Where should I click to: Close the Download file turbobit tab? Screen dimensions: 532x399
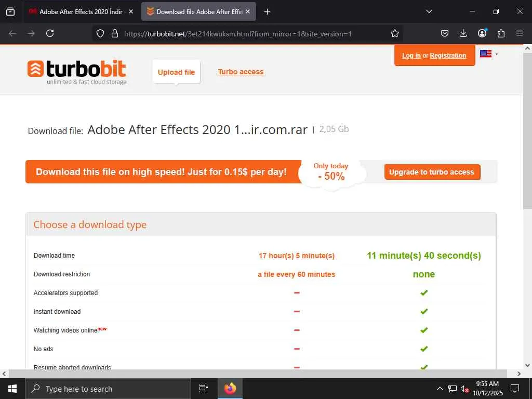point(248,11)
